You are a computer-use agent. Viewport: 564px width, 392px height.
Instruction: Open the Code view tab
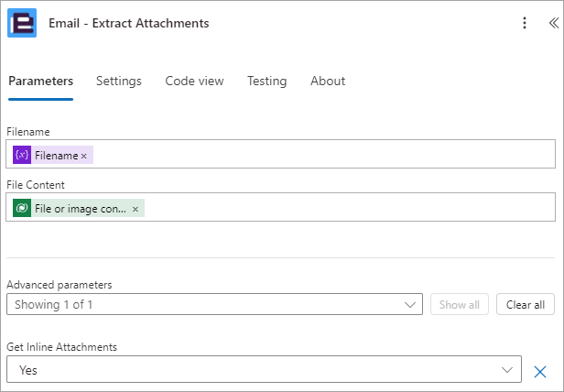click(194, 81)
